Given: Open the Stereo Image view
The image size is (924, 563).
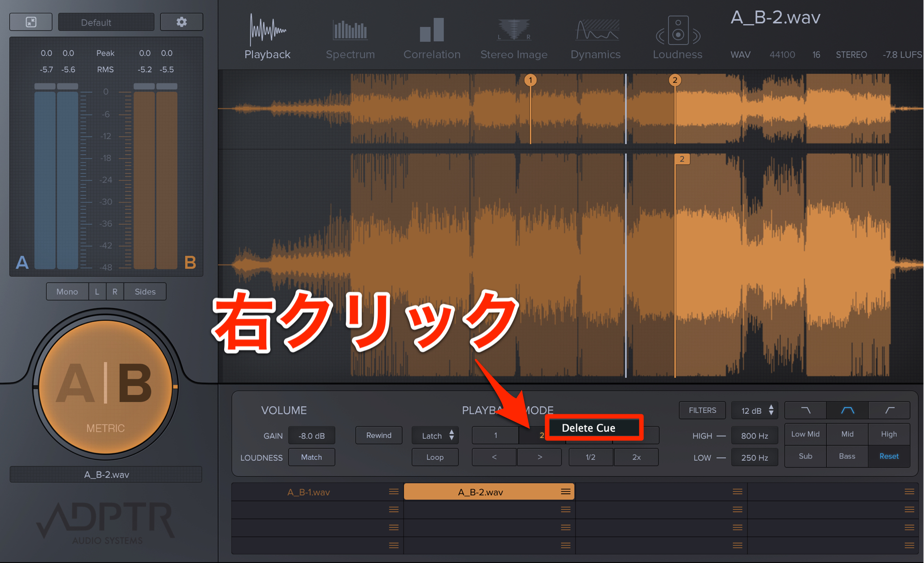Looking at the screenshot, I should coord(514,39).
